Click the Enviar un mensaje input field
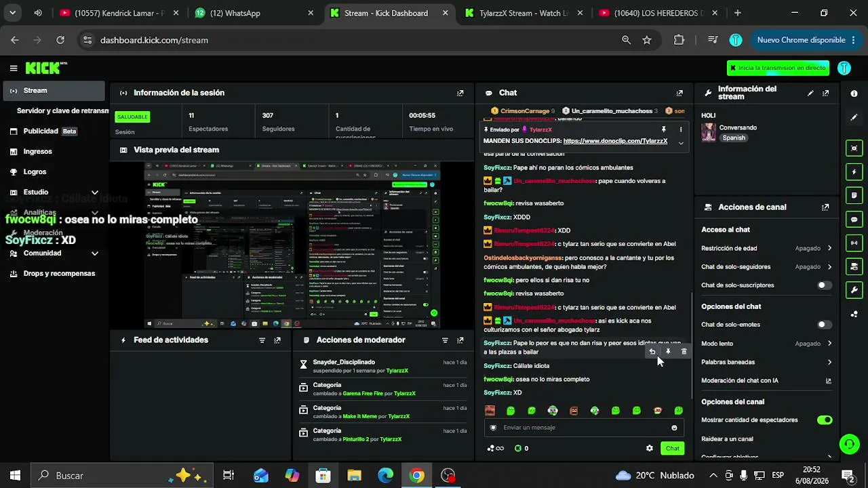This screenshot has height=488, width=868. (x=585, y=428)
